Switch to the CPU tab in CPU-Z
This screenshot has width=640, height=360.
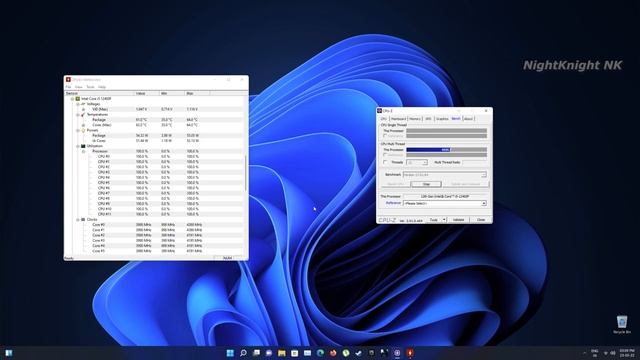[384, 119]
